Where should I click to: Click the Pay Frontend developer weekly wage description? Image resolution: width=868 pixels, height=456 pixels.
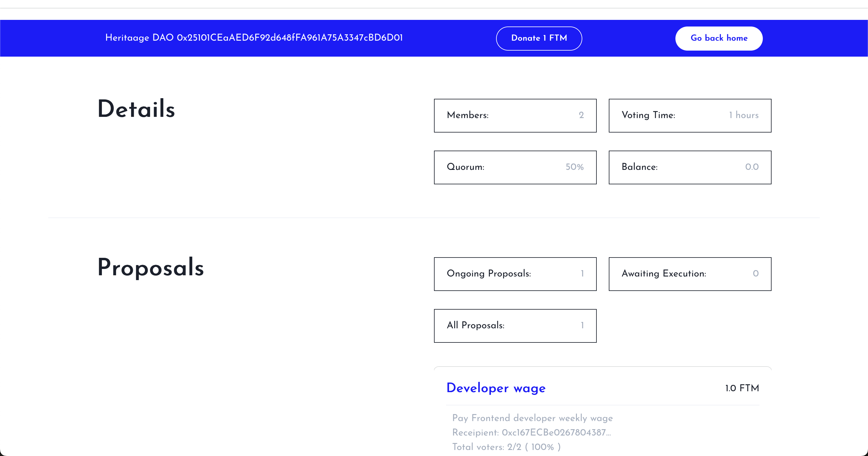532,418
